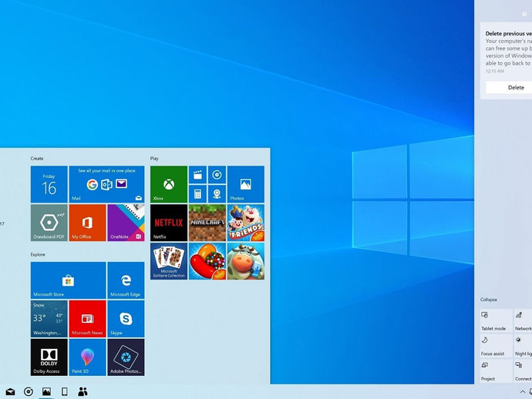Click the Explore group header
Viewport: 532px width, 399px height.
point(38,255)
